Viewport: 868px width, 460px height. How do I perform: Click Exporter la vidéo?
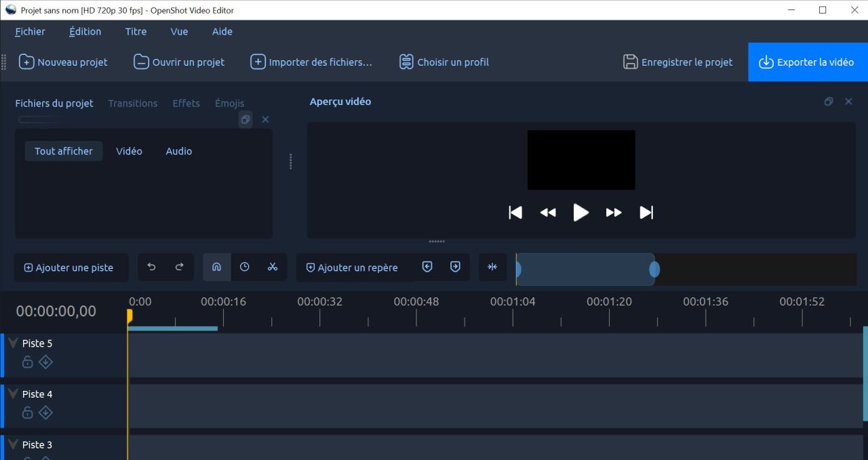[x=808, y=62]
